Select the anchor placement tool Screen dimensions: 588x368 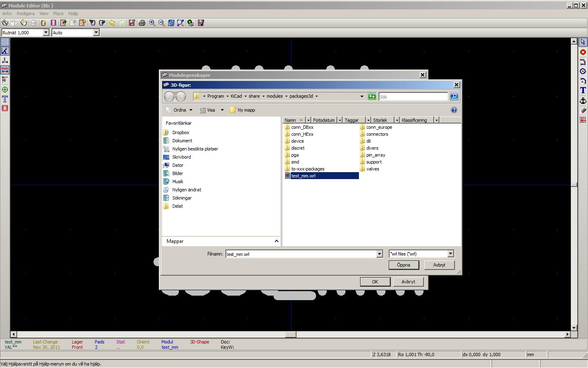[583, 101]
